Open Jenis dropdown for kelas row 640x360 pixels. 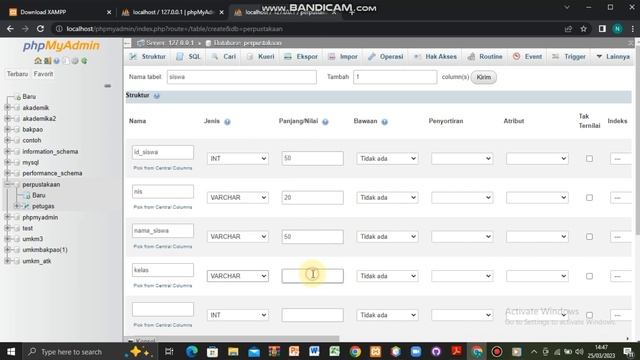pyautogui.click(x=238, y=276)
